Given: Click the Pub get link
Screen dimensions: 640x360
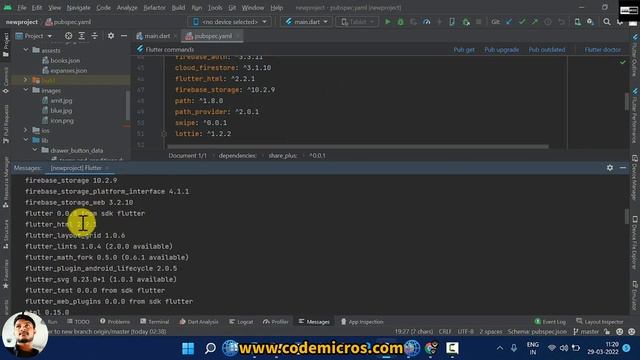Looking at the screenshot, I should click(x=464, y=49).
